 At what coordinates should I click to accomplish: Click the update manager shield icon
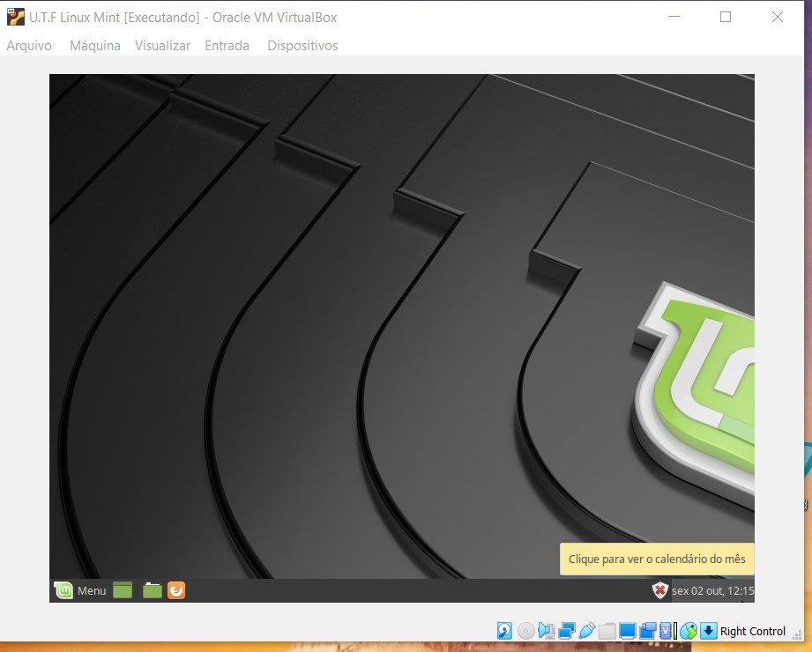pyautogui.click(x=659, y=590)
